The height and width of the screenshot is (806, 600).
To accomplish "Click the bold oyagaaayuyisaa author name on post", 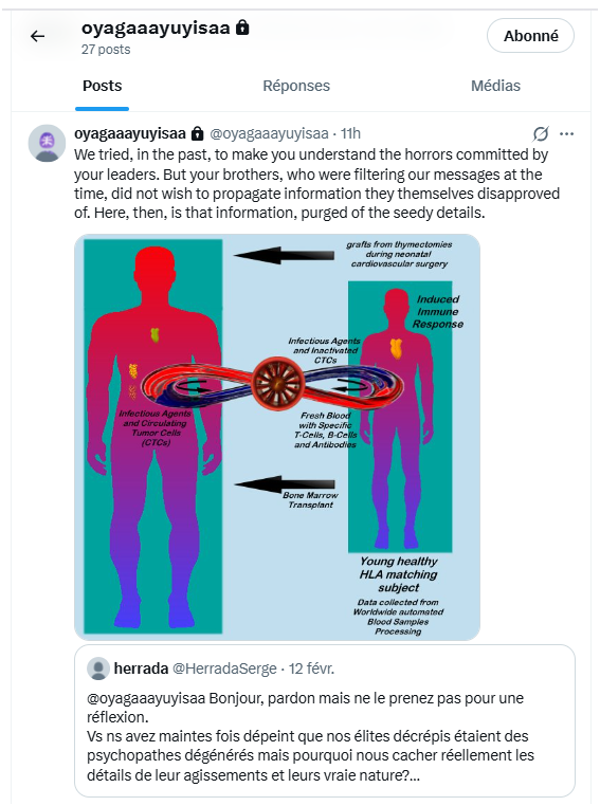I will 130,134.
